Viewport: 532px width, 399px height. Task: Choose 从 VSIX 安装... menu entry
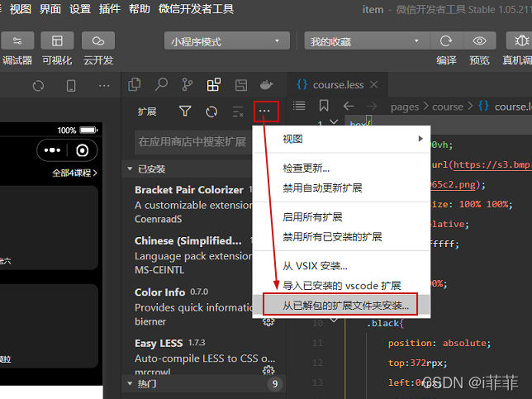click(x=342, y=266)
